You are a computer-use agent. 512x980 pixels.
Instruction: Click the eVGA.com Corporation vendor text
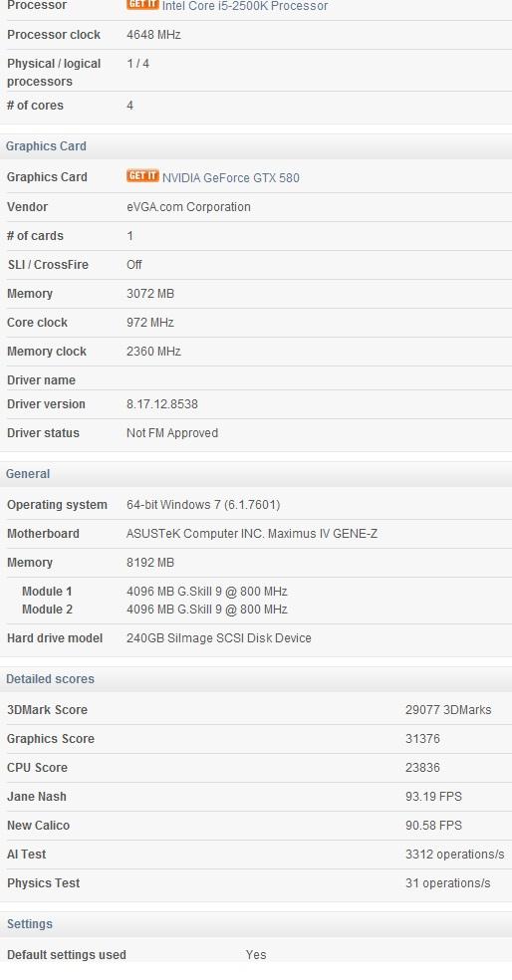click(188, 207)
